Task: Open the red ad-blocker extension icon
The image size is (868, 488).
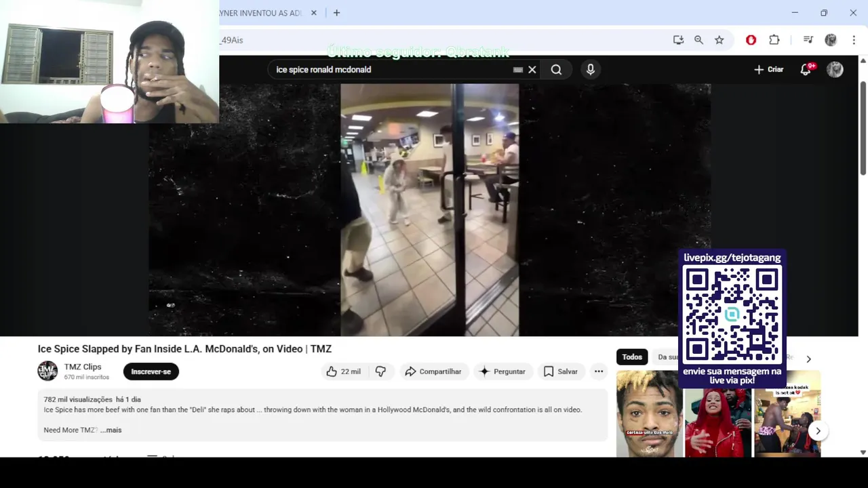Action: click(x=751, y=40)
